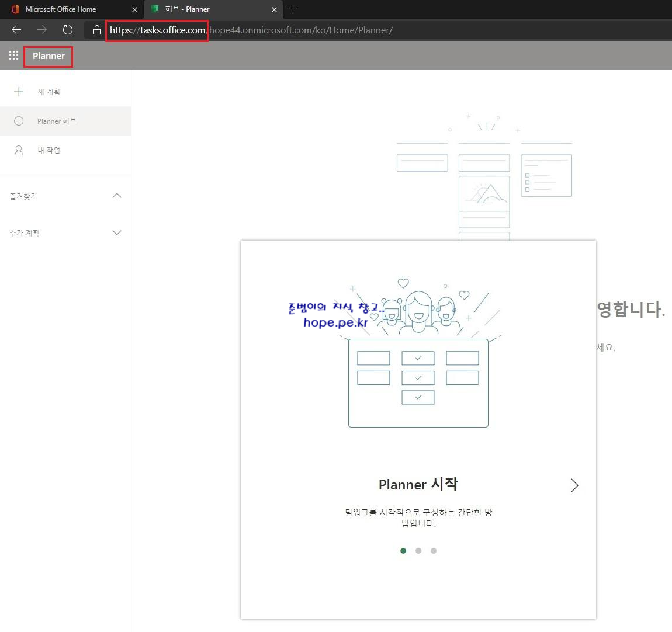
Task: Select the 허브 - Planner browser tab
Action: pos(213,9)
